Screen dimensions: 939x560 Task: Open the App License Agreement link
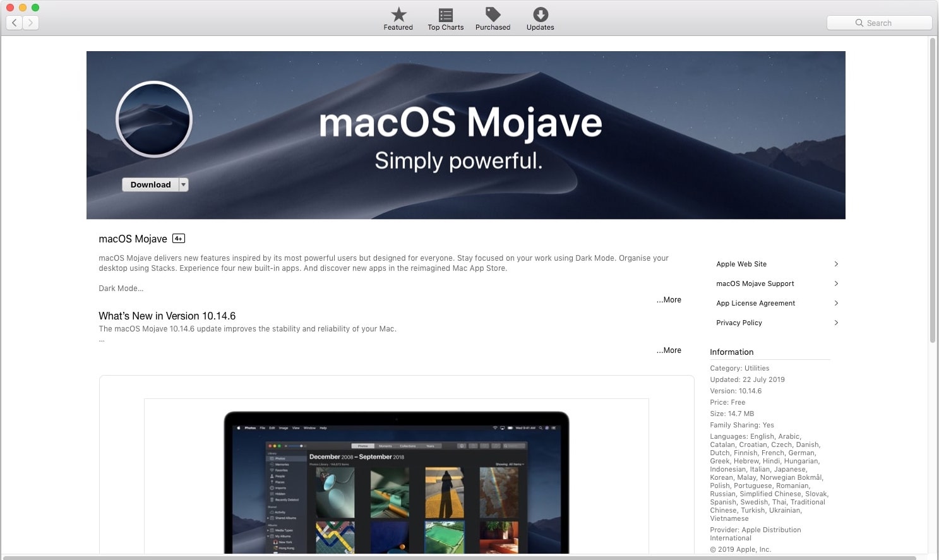pyautogui.click(x=756, y=303)
